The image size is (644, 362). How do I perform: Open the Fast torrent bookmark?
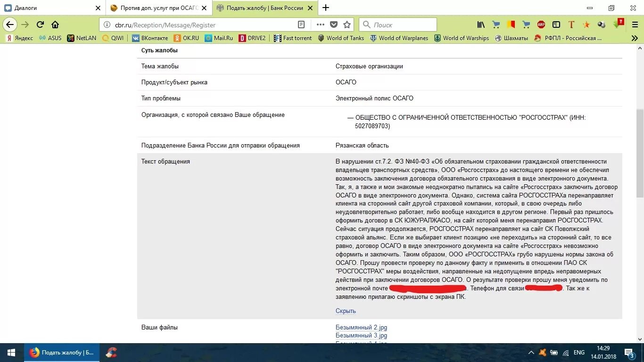293,38
